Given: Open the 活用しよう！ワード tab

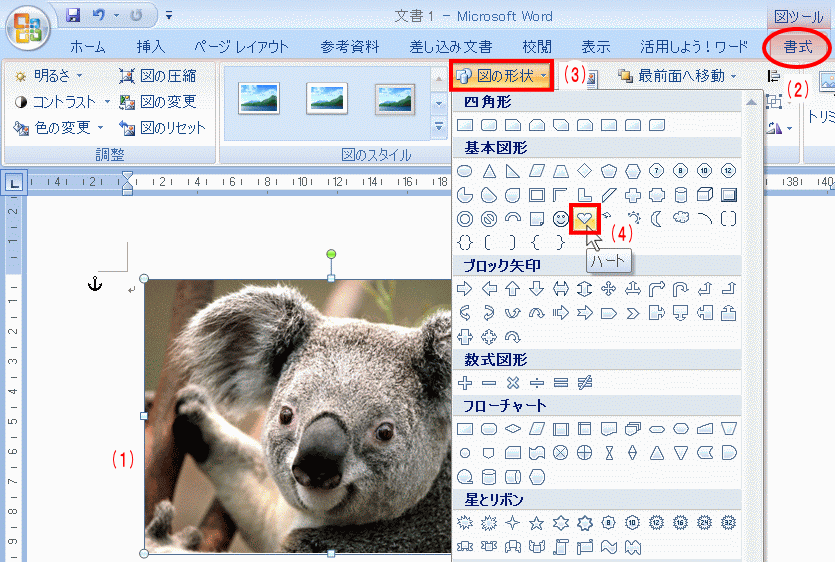Looking at the screenshot, I should pyautogui.click(x=694, y=47).
